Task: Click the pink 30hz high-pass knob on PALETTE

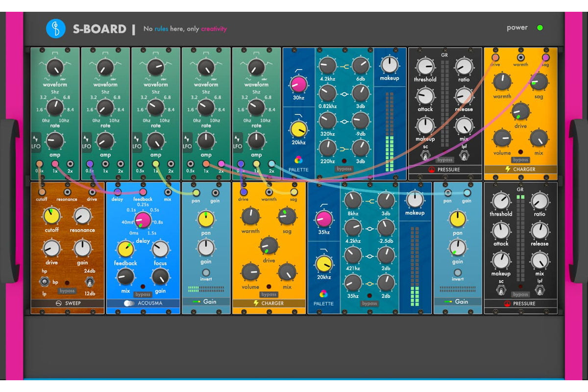Action: pos(298,85)
